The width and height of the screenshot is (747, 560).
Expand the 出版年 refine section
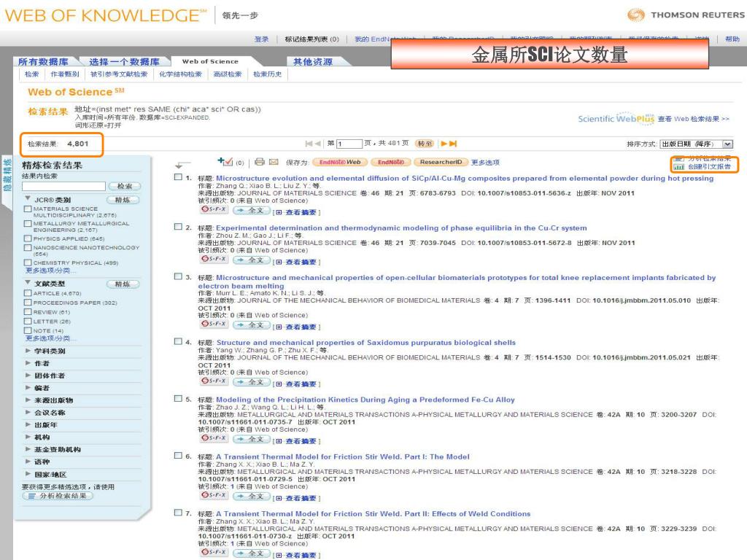pos(28,424)
